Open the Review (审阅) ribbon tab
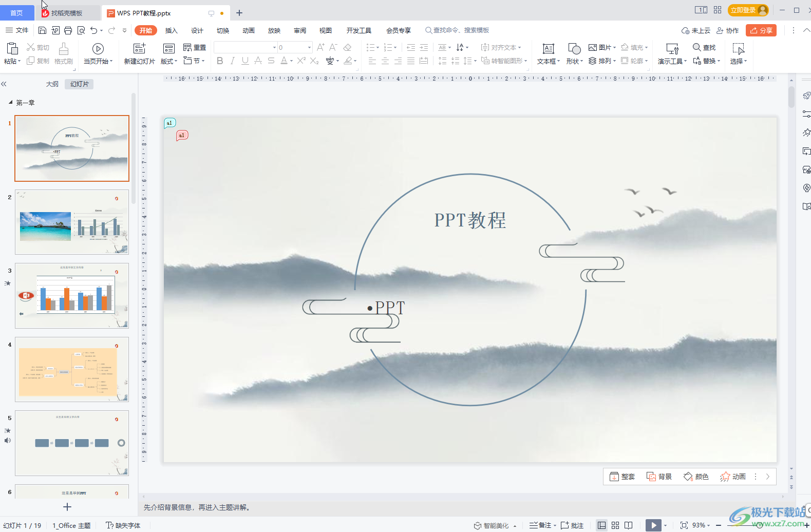The width and height of the screenshot is (811, 532). [x=299, y=30]
